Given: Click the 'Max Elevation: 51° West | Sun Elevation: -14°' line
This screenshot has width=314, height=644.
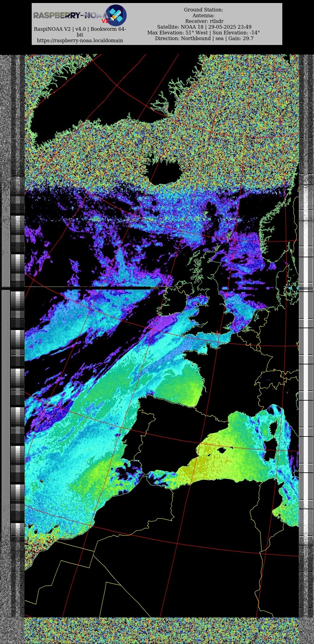Looking at the screenshot, I should coord(203,33).
